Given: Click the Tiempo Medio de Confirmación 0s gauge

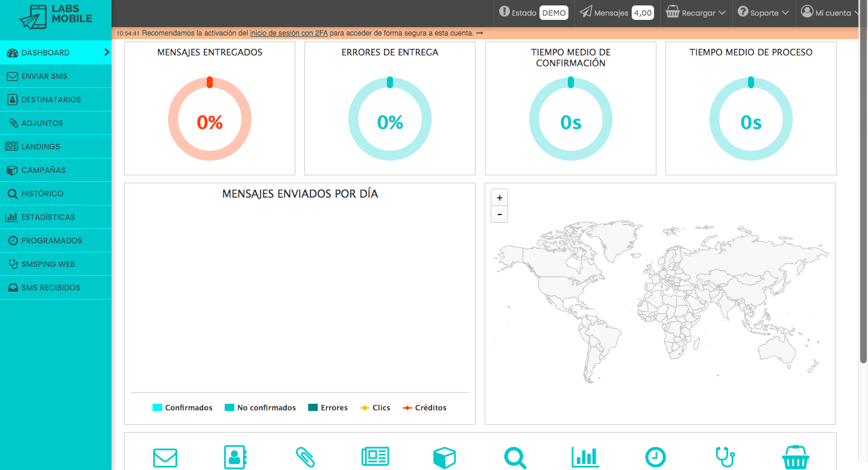Looking at the screenshot, I should pos(571,119).
